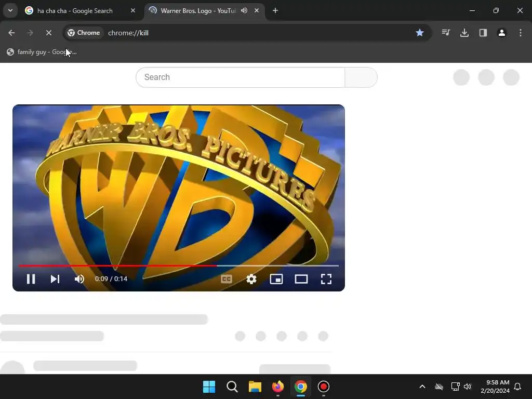This screenshot has width=532, height=399.
Task: Switch to theater mode
Action: coord(301,279)
